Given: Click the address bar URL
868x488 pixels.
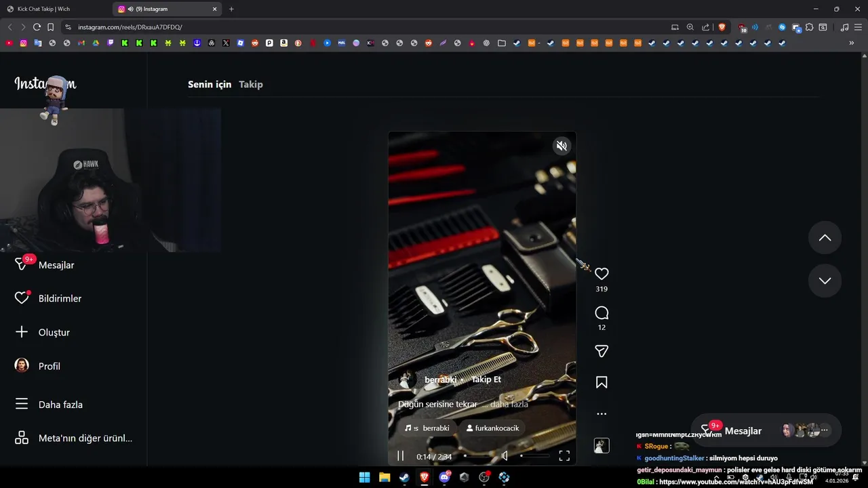Looking at the screenshot, I should point(130,27).
